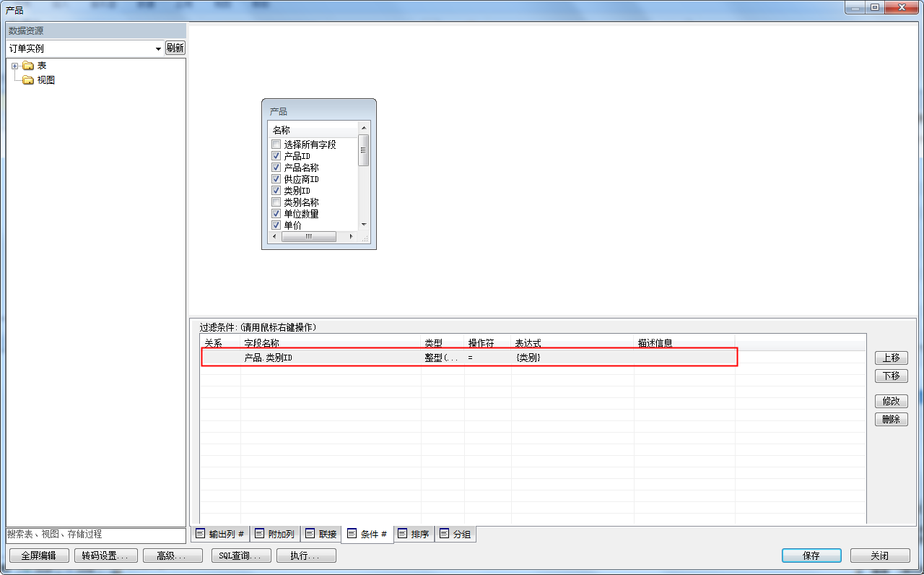Click the 保存 button
Screen dimensions: 924x575
click(811, 555)
